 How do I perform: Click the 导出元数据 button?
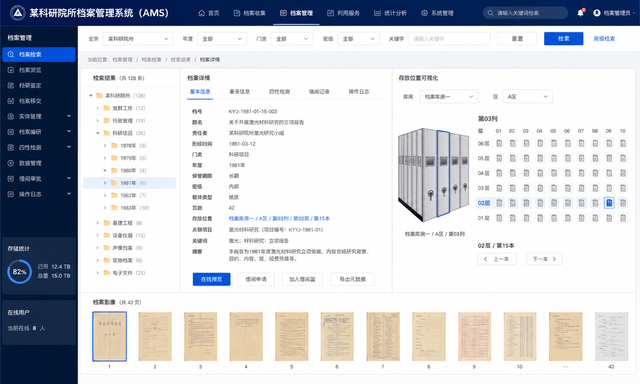(352, 279)
